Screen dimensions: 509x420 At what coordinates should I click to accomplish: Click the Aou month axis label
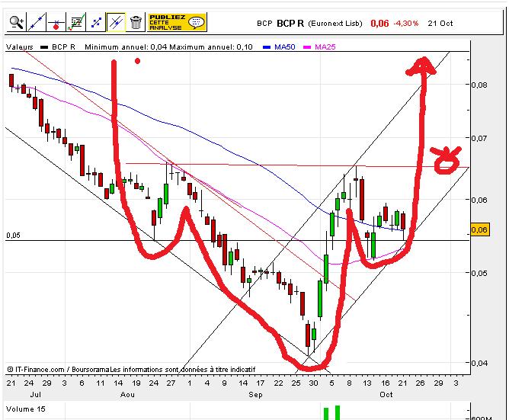127,395
